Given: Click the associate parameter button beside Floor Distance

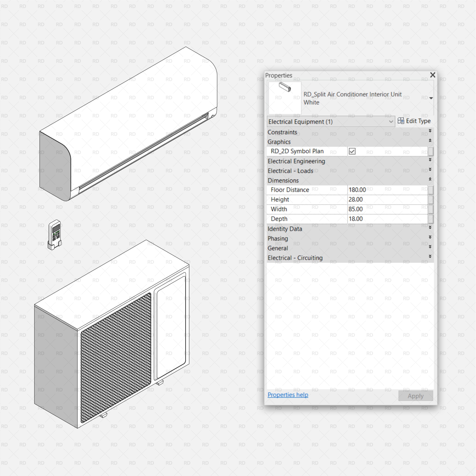Looking at the screenshot, I should (x=431, y=190).
